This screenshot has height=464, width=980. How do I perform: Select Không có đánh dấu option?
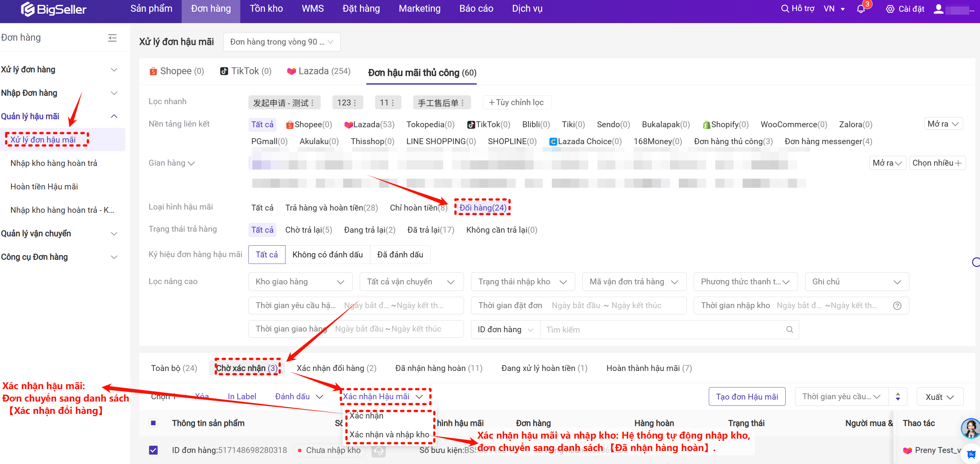tap(327, 254)
